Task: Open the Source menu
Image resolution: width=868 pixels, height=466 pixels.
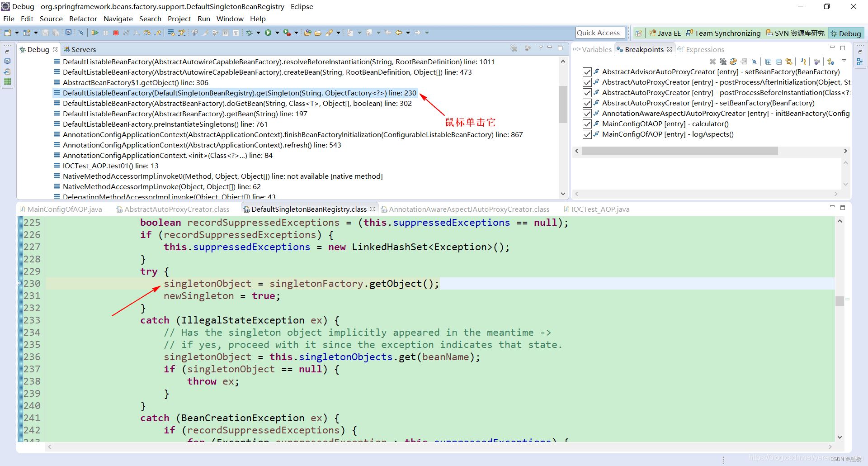Action: tap(51, 19)
